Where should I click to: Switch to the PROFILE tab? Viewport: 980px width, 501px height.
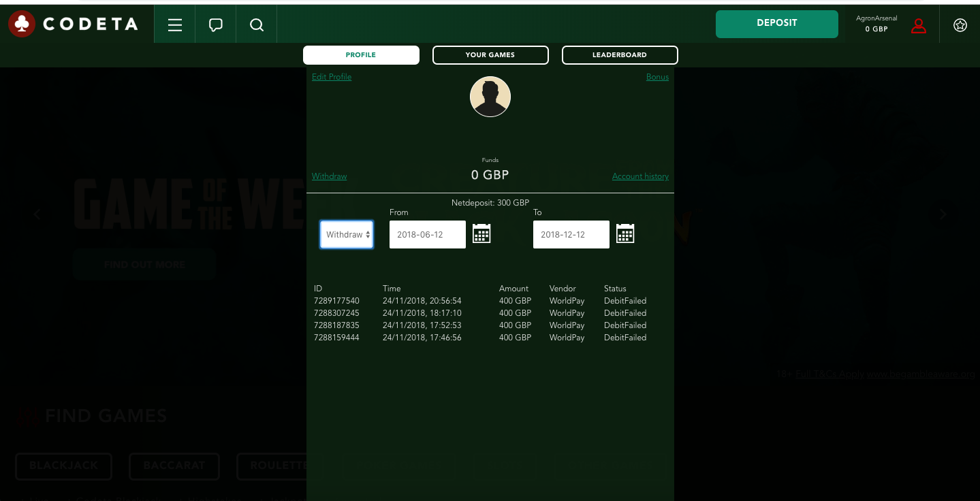[361, 55]
